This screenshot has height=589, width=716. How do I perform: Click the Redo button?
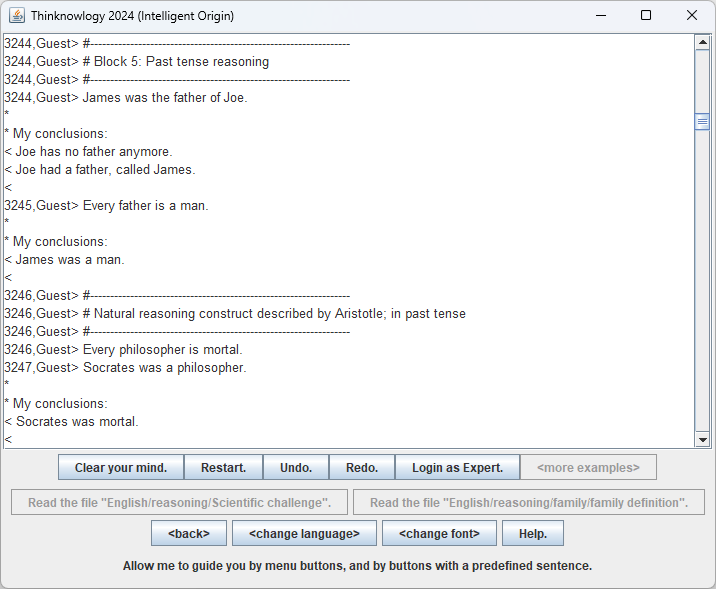[x=362, y=467]
